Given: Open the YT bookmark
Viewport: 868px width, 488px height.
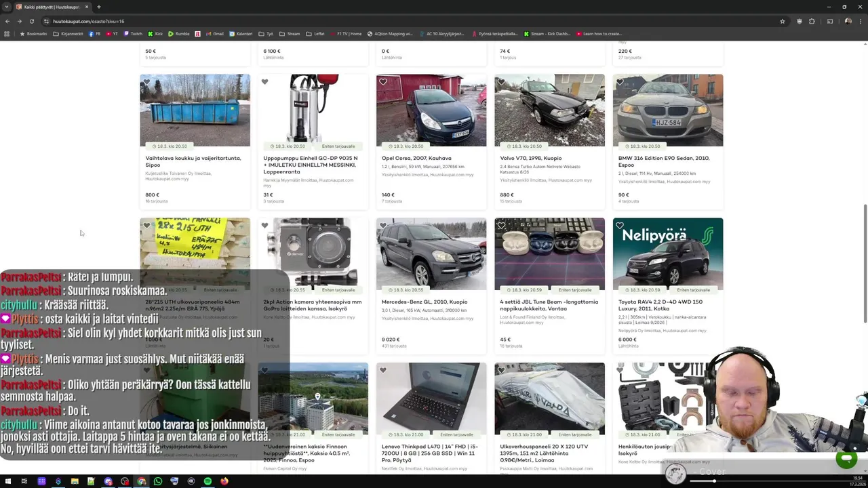Looking at the screenshot, I should [x=112, y=34].
